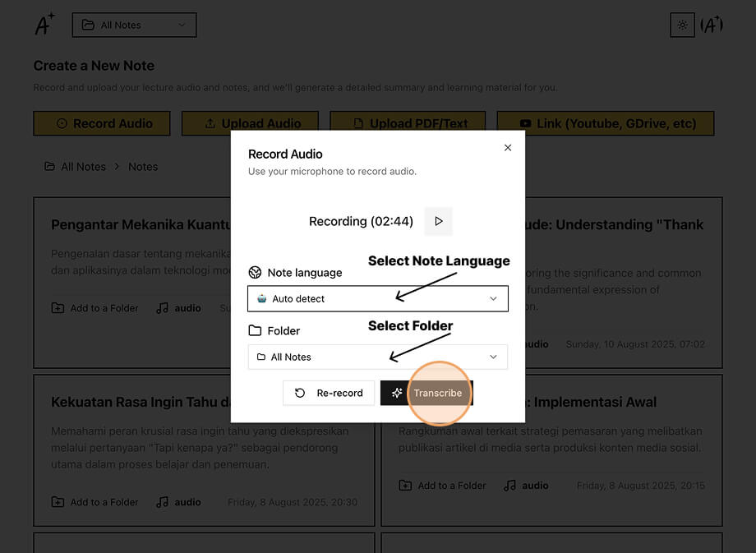Click the Record Audio yellow button
Viewport: 756px width, 553px height.
[x=102, y=123]
